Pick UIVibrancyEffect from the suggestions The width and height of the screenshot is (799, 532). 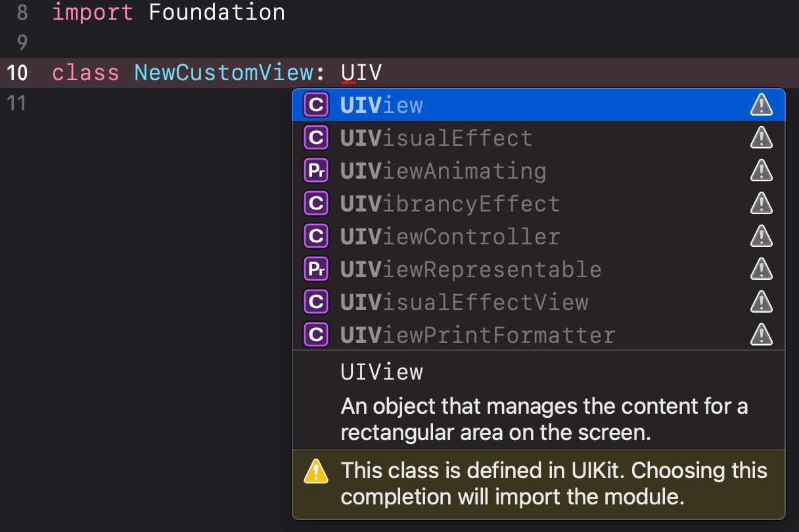[x=538, y=204]
